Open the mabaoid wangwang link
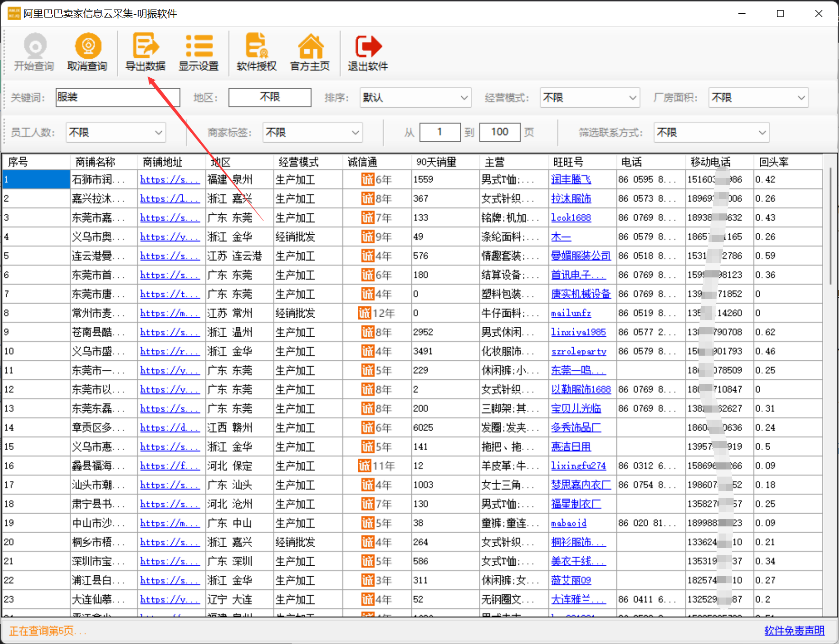 [x=569, y=523]
